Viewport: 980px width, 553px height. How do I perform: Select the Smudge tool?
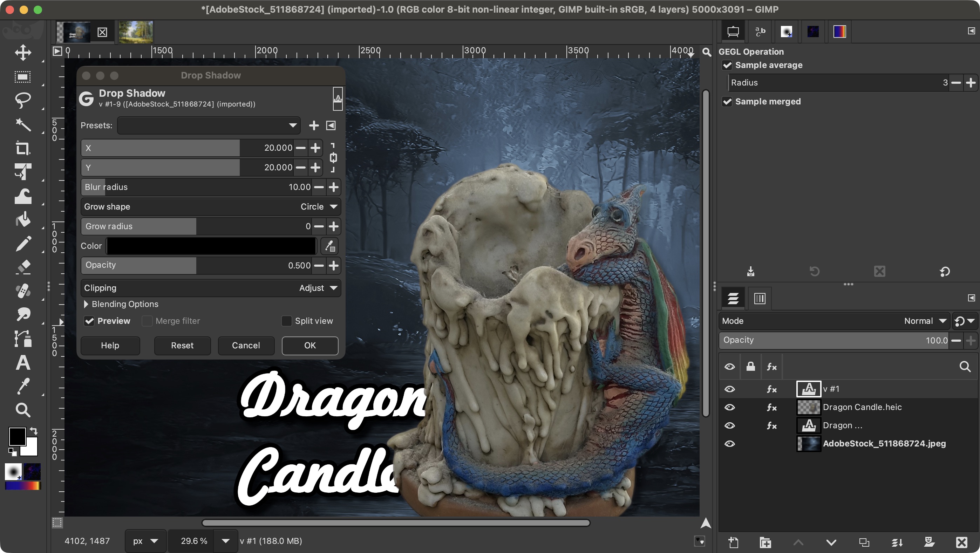(23, 315)
